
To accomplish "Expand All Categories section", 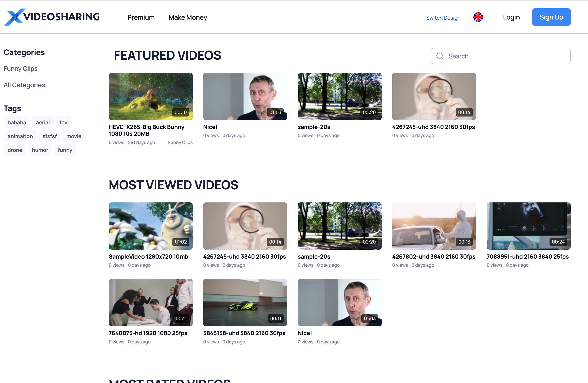I will coord(24,84).
